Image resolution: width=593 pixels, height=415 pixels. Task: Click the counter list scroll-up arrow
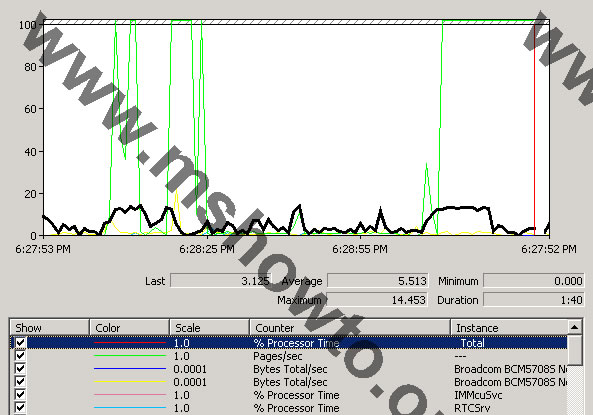574,328
